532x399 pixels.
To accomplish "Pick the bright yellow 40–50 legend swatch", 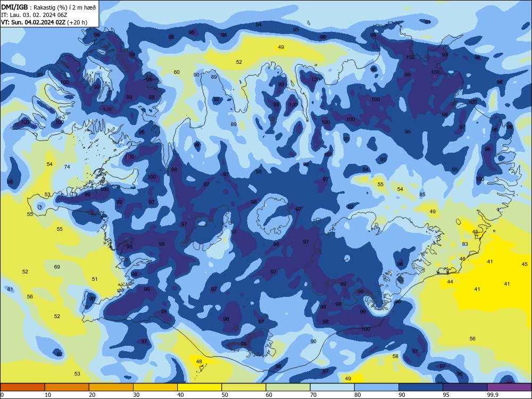I will (x=199, y=387).
